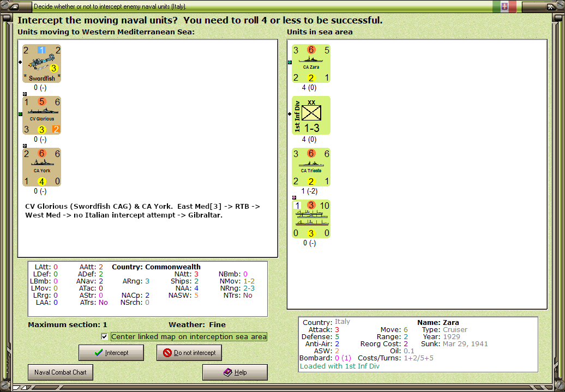Click the '4 (0)' value under CA Zara

(309, 88)
